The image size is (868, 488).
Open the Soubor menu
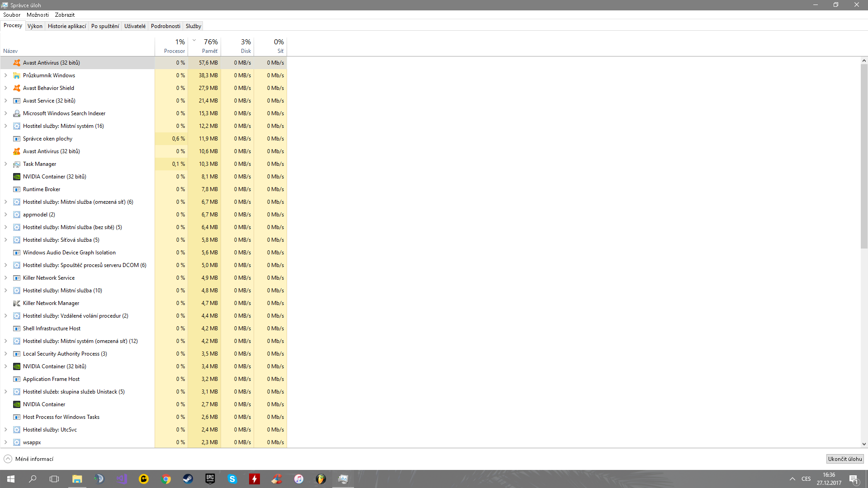(x=12, y=15)
